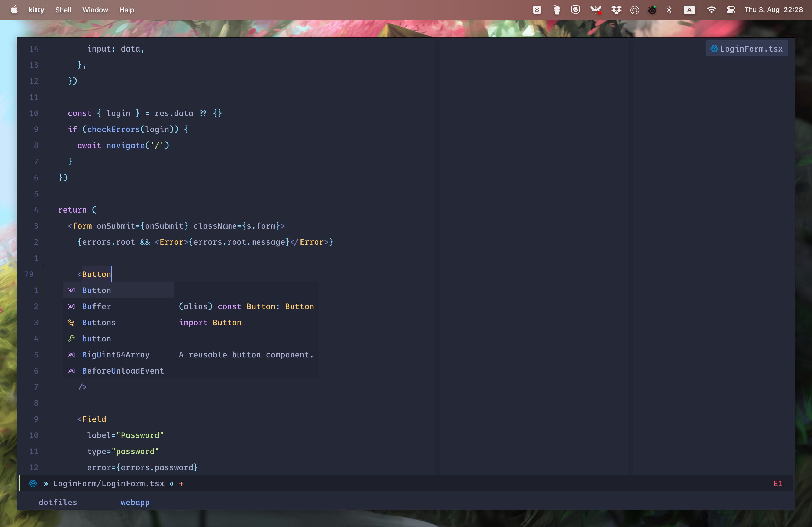Click the E1 error indicator in the statusline
Image resolution: width=812 pixels, height=527 pixels.
coord(778,483)
